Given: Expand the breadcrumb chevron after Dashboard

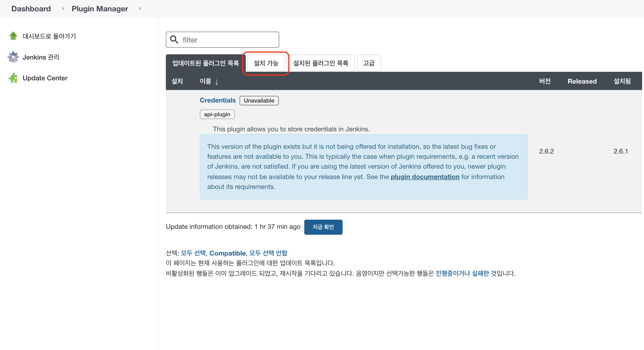Looking at the screenshot, I should 63,9.
